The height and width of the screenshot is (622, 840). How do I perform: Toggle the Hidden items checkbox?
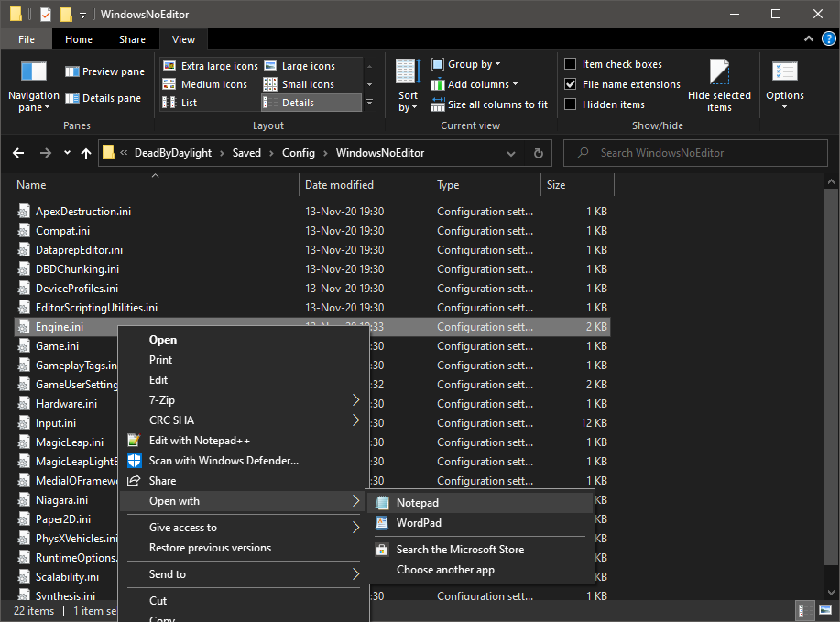pos(571,104)
